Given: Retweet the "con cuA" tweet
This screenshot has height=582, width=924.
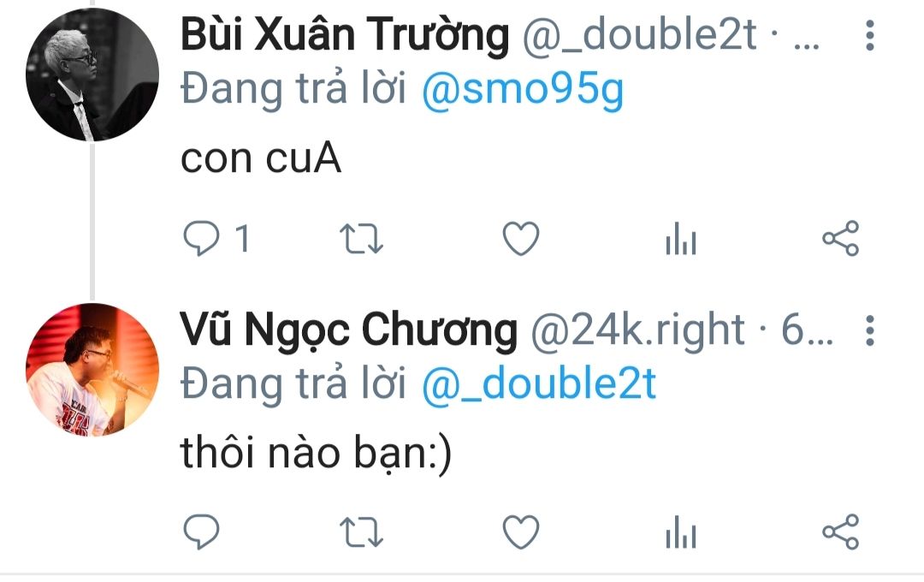Looking at the screenshot, I should click(x=361, y=239).
